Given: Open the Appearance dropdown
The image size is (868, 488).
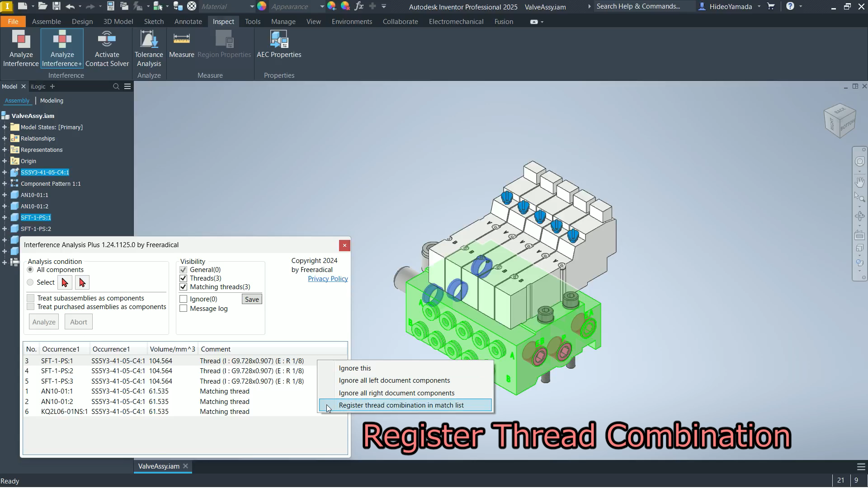Looking at the screenshot, I should pos(322,6).
